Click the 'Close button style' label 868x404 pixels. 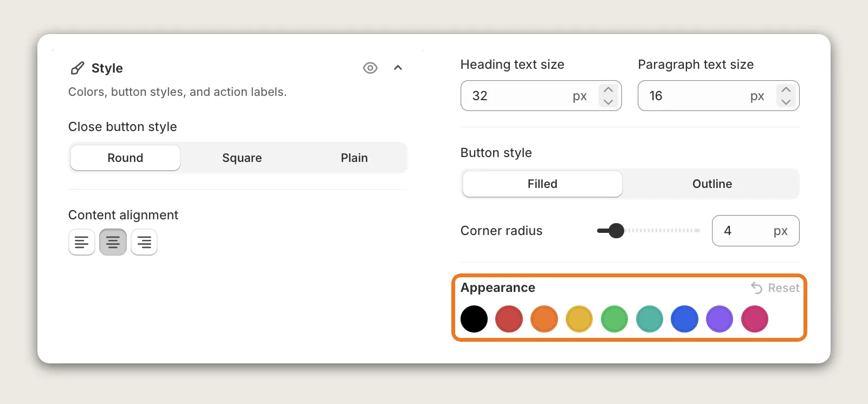(122, 127)
